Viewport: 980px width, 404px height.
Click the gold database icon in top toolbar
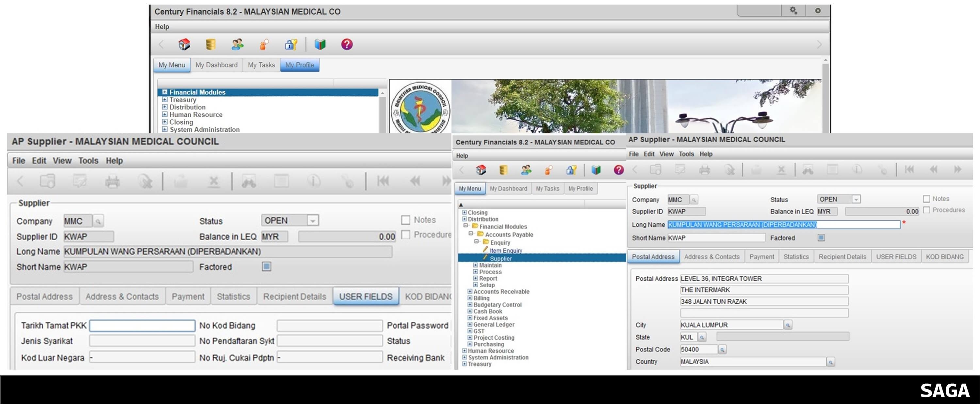click(210, 44)
